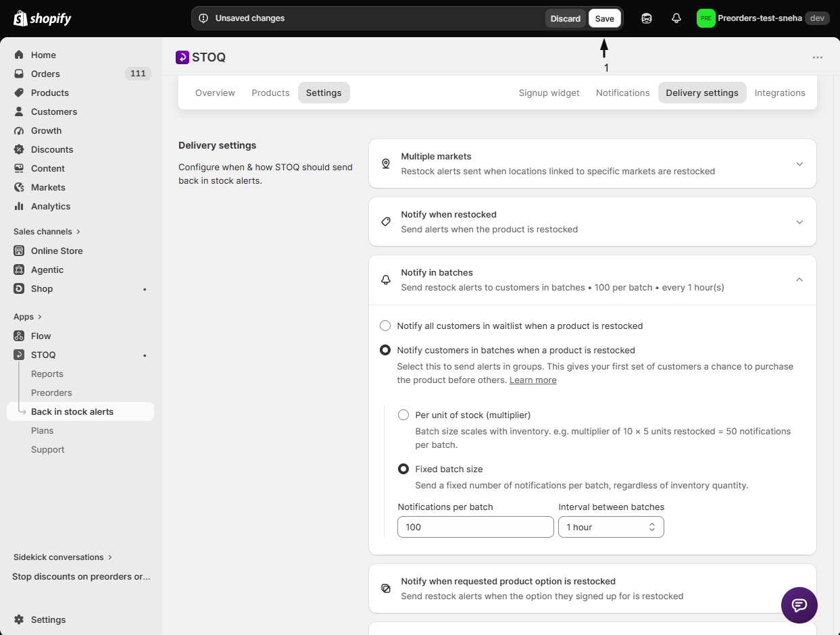
Task: Select the Delivery settings tab
Action: coord(702,93)
